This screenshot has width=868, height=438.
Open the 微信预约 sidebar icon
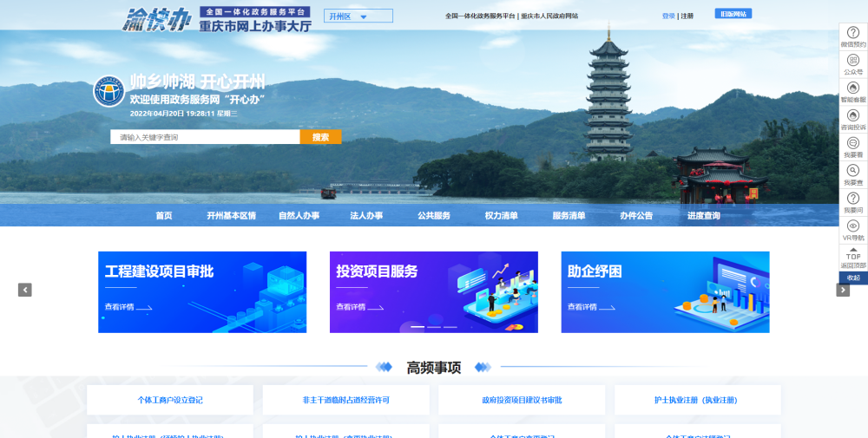852,36
